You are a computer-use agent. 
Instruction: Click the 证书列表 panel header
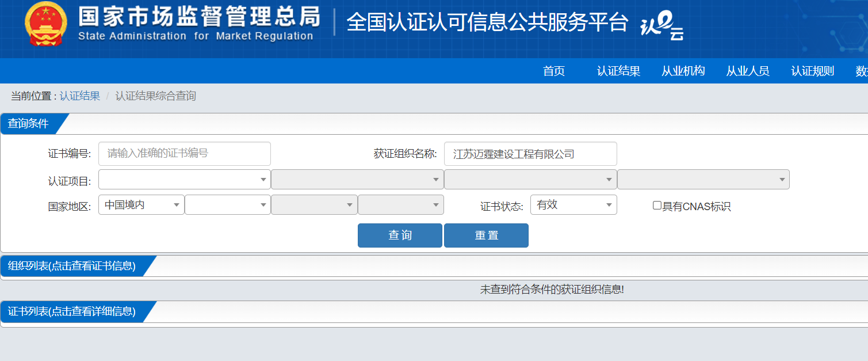[72, 311]
